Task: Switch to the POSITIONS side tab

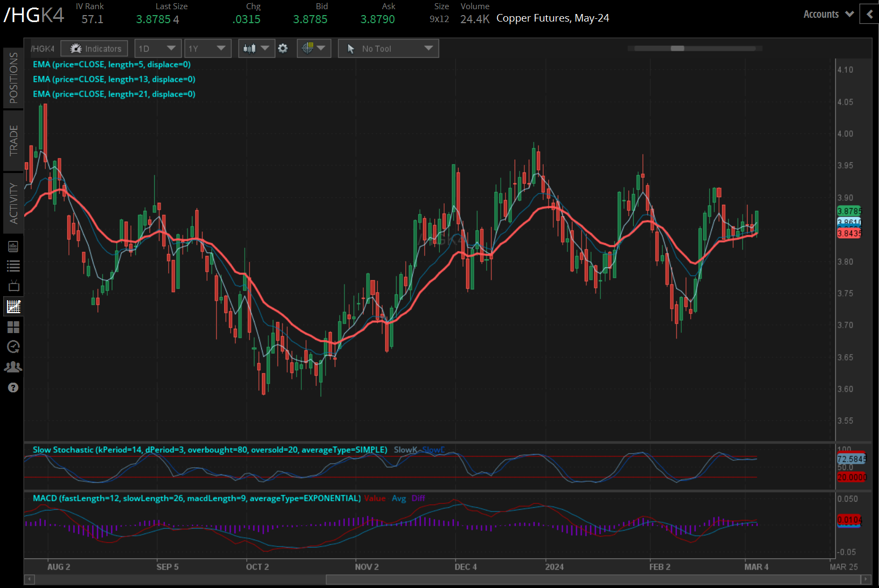Action: (x=13, y=78)
